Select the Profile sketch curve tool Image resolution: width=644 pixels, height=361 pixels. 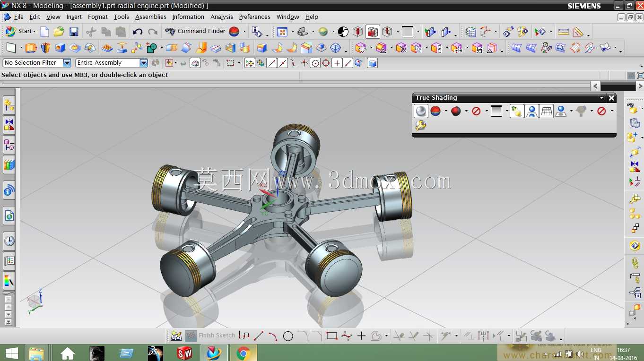coord(244,336)
